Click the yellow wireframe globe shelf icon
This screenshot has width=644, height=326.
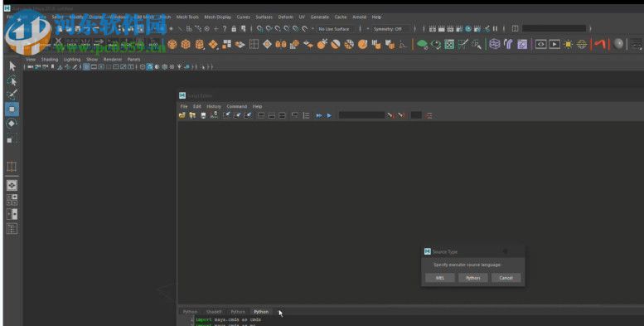582,44
